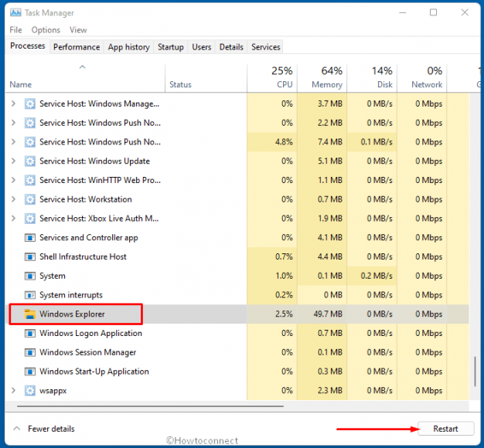Screen dimensions: 484x448
Task: Switch to the Startup tab
Action: (x=171, y=47)
